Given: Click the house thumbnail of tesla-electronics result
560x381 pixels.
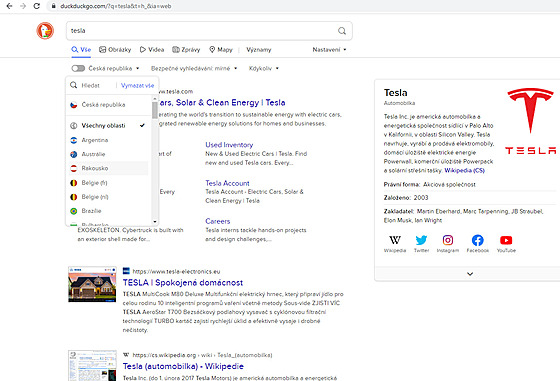Looking at the screenshot, I should click(92, 284).
